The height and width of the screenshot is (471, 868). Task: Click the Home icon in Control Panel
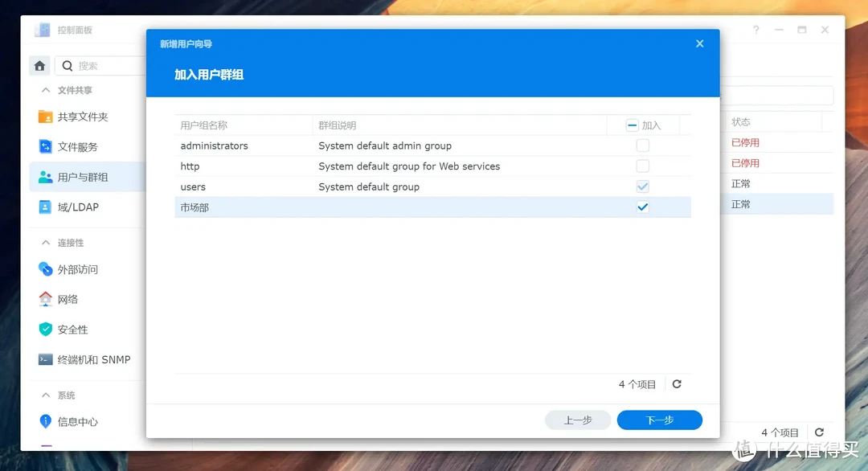39,66
